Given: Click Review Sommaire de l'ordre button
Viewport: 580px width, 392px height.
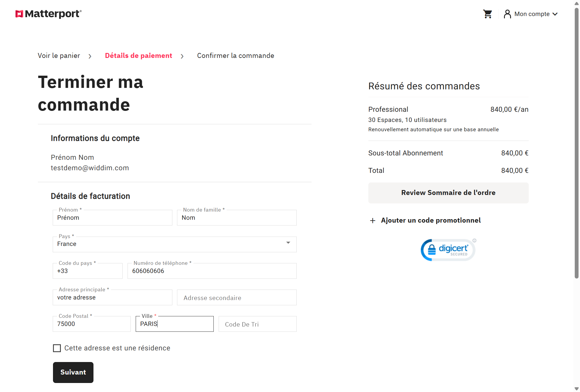Looking at the screenshot, I should coord(448,193).
